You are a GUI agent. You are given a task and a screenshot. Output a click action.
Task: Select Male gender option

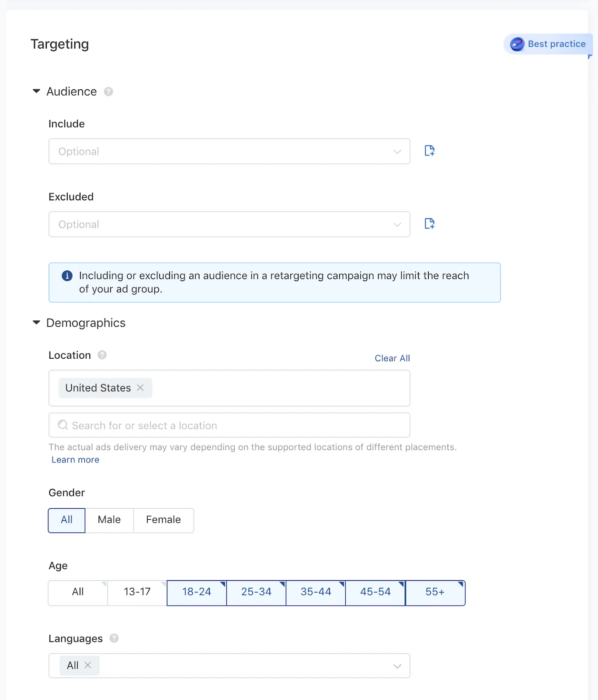[109, 520]
